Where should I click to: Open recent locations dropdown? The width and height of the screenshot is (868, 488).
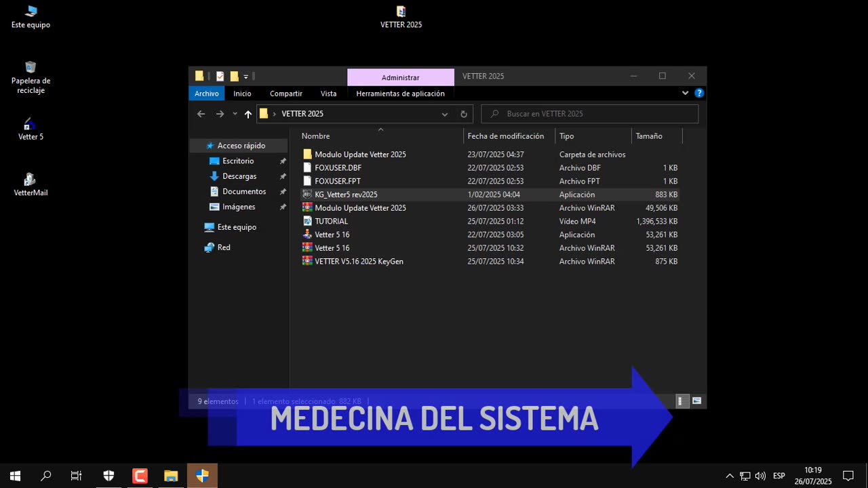tap(235, 114)
